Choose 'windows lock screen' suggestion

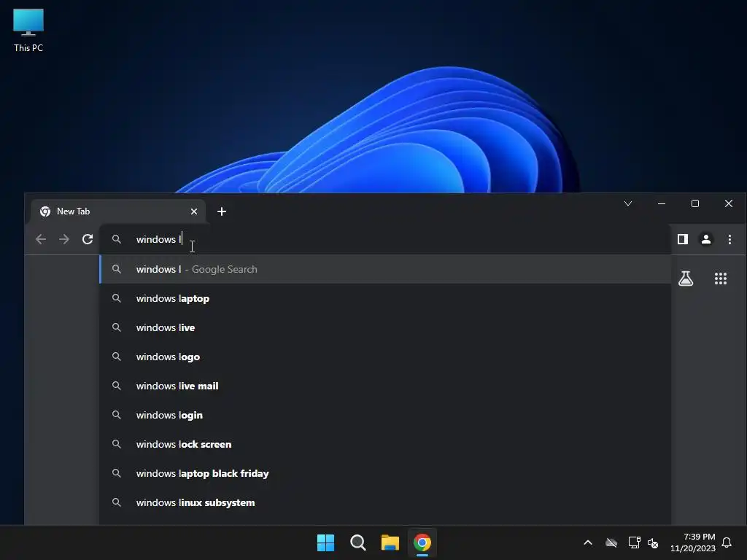pos(385,444)
